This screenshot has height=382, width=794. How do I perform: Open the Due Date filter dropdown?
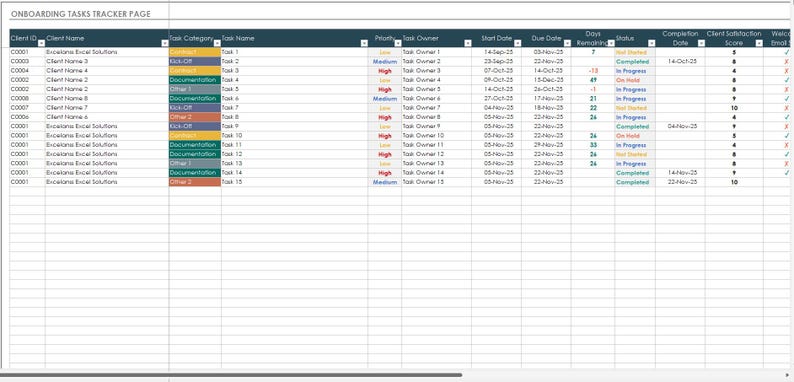pos(567,43)
